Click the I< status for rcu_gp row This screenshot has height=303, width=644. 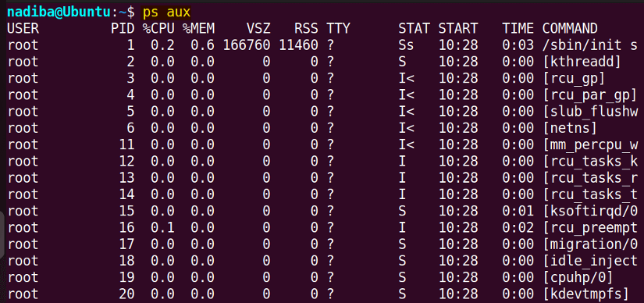[406, 78]
